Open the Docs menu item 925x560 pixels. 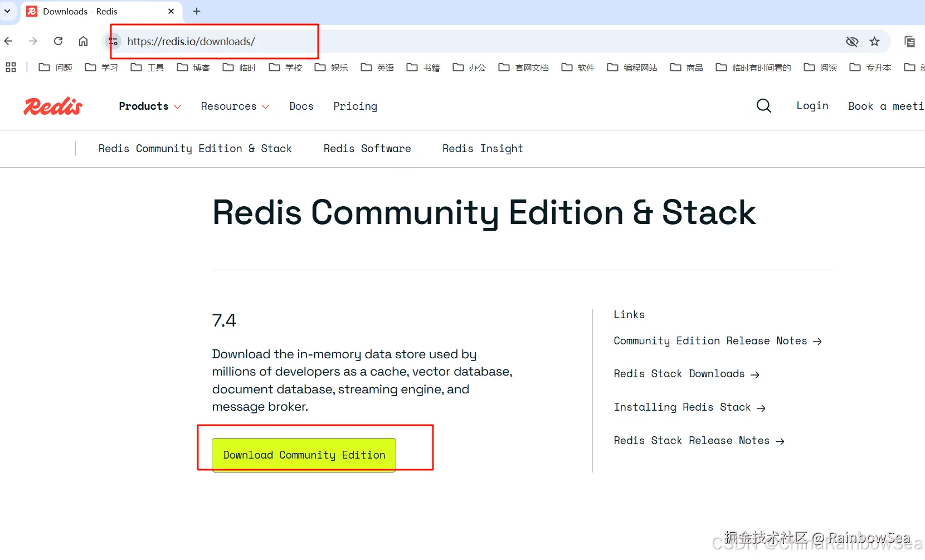pyautogui.click(x=301, y=106)
